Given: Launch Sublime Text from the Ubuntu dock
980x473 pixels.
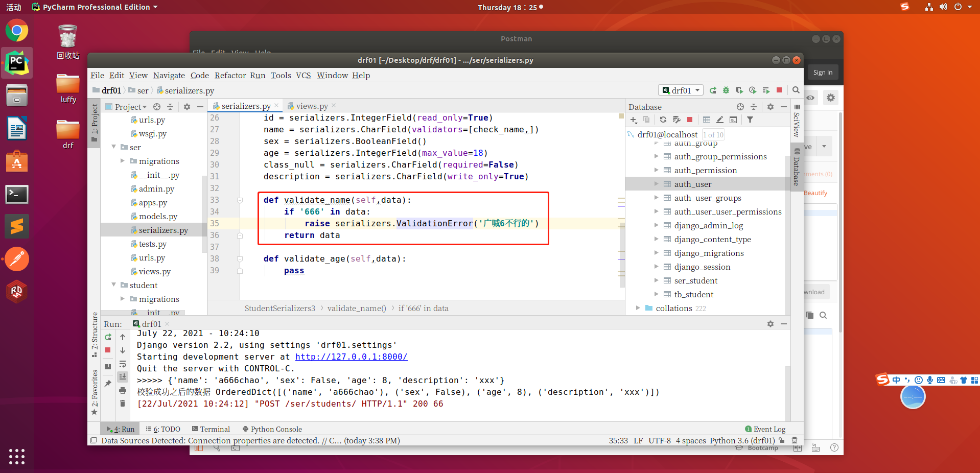Looking at the screenshot, I should pyautogui.click(x=17, y=226).
